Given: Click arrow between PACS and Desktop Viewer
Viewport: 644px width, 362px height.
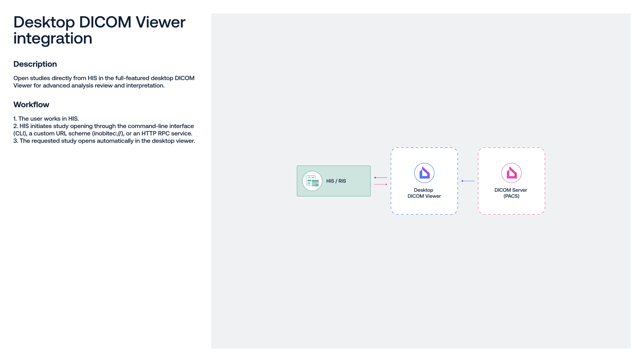Looking at the screenshot, I should [x=468, y=181].
